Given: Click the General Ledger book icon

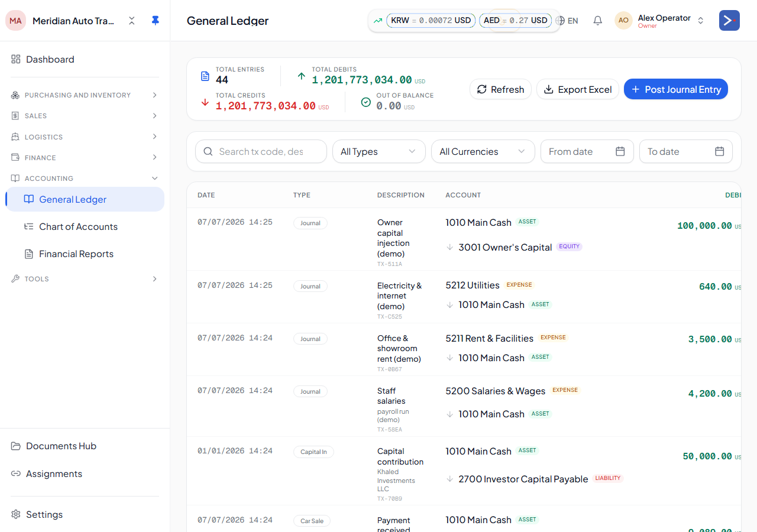Looking at the screenshot, I should point(28,199).
